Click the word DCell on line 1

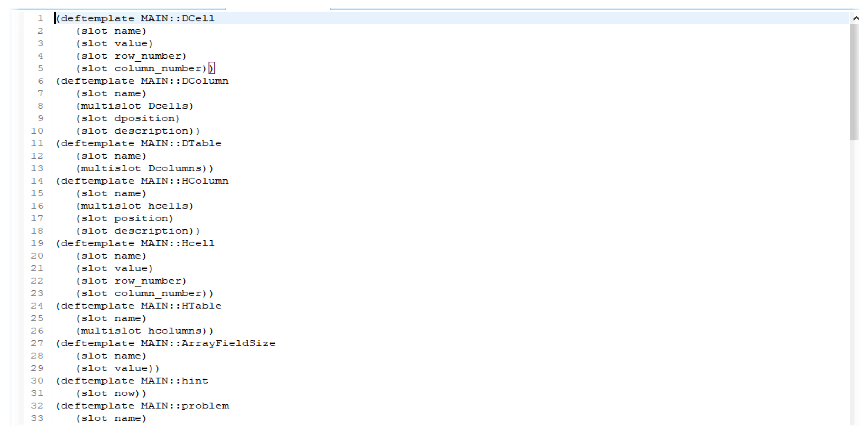(198, 18)
